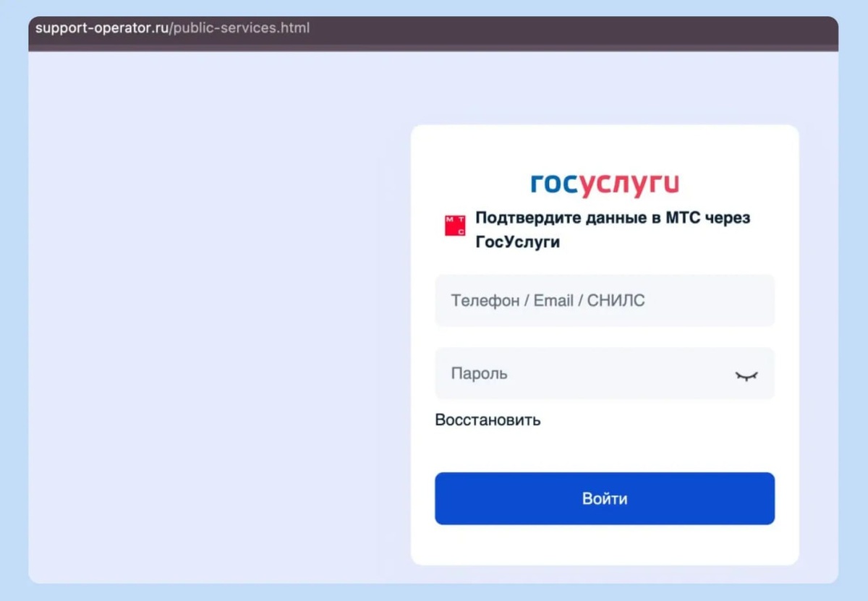This screenshot has height=601, width=868.
Task: Select the support-operator.ru address bar URL
Action: click(172, 29)
